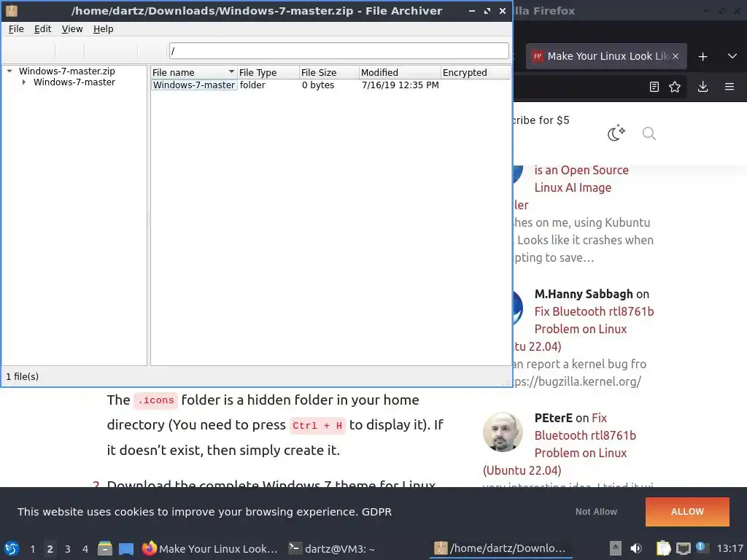The height and width of the screenshot is (560, 747).
Task: Open the file manager taskbar launcher icon
Action: point(105,548)
